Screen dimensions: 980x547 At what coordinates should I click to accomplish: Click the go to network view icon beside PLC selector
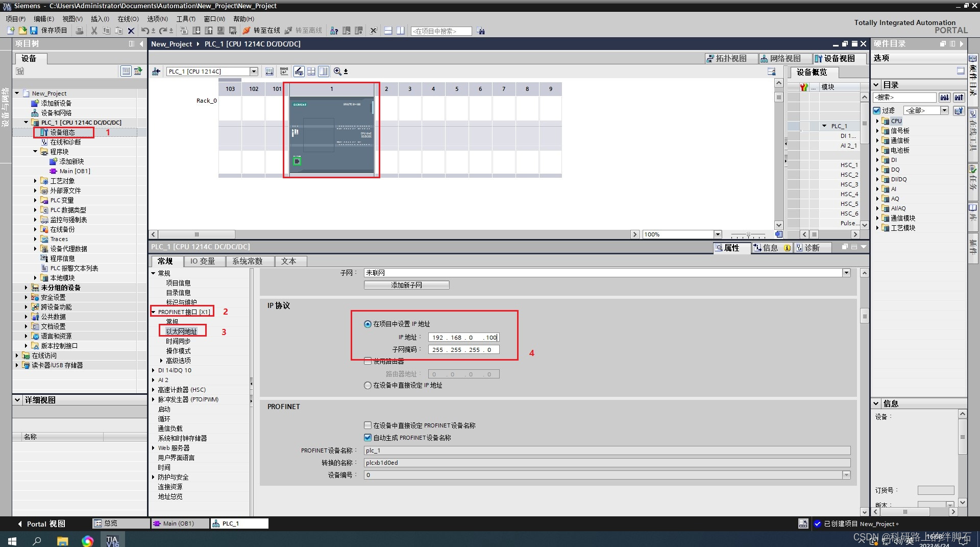156,72
